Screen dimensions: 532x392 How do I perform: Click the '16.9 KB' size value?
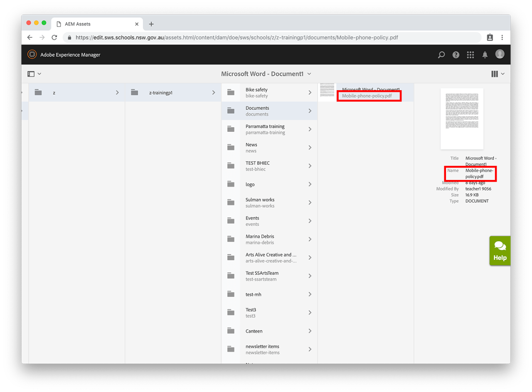[472, 195]
